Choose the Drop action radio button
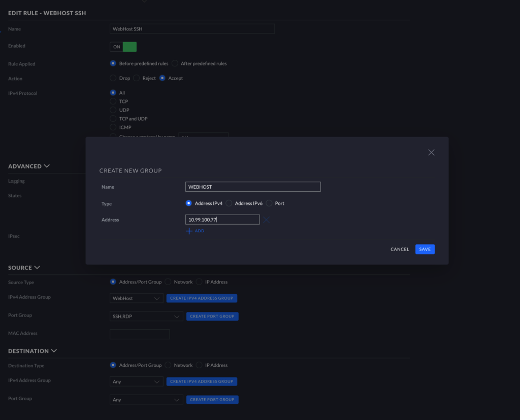The image size is (520, 420). click(x=113, y=78)
